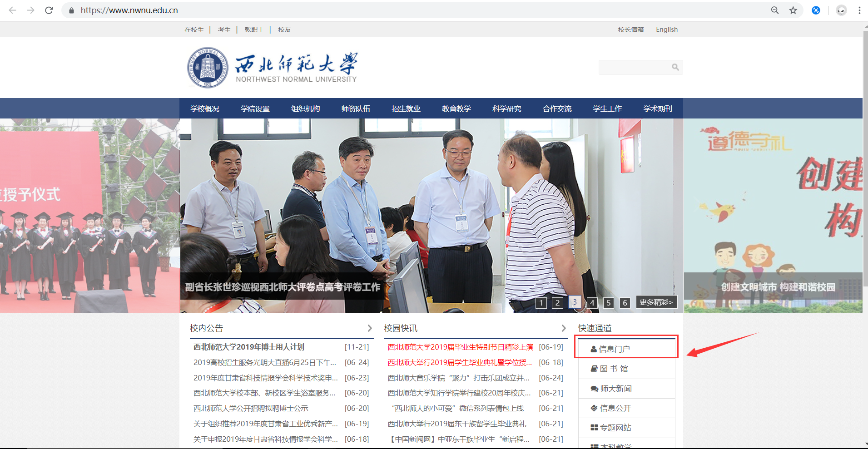Switch carousel to slide 5
Image resolution: width=868 pixels, height=449 pixels.
click(609, 303)
